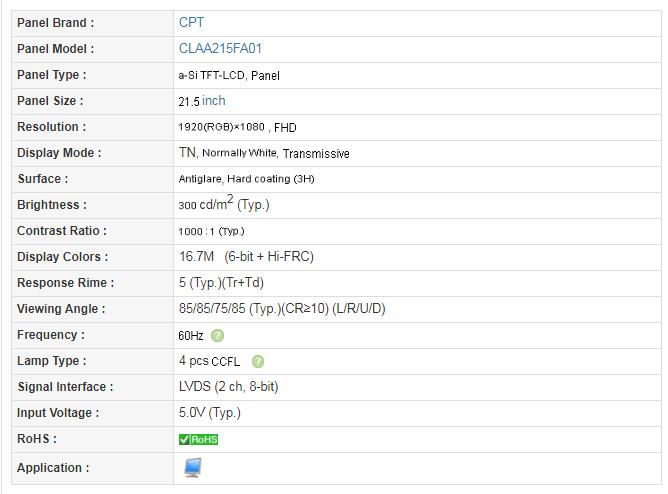Open the CLAA215FA01 panel model link
Viewport: 668px width, 494px height.
[x=220, y=49]
